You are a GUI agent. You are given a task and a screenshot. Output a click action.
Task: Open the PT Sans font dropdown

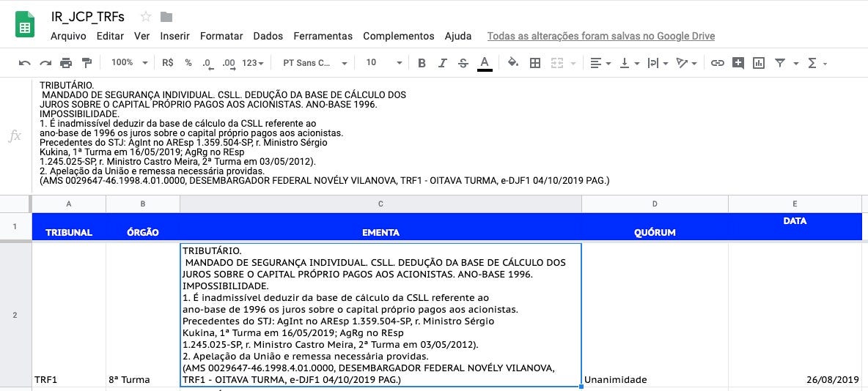[315, 63]
